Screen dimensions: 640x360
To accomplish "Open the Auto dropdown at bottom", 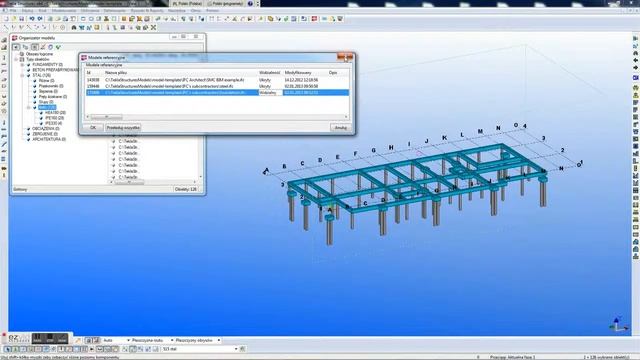I will pyautogui.click(x=128, y=340).
